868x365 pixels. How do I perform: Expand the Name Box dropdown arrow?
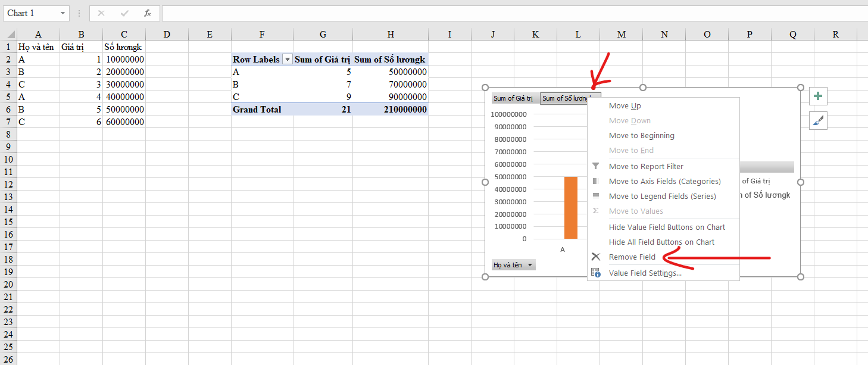point(63,13)
